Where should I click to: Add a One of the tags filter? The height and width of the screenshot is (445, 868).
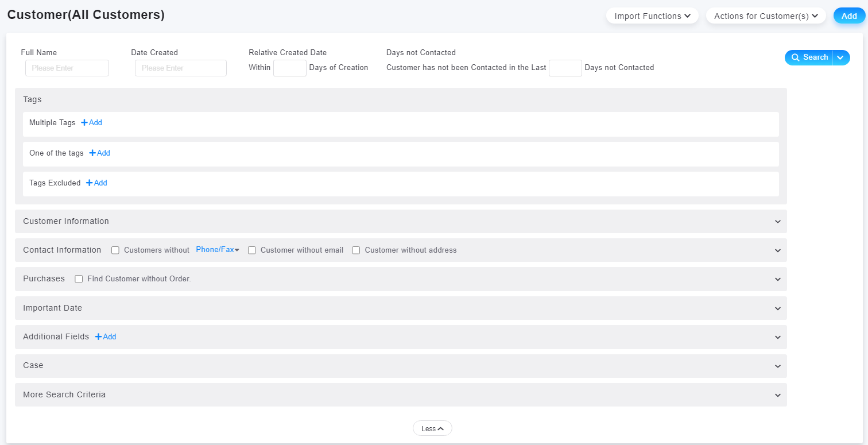tap(100, 153)
